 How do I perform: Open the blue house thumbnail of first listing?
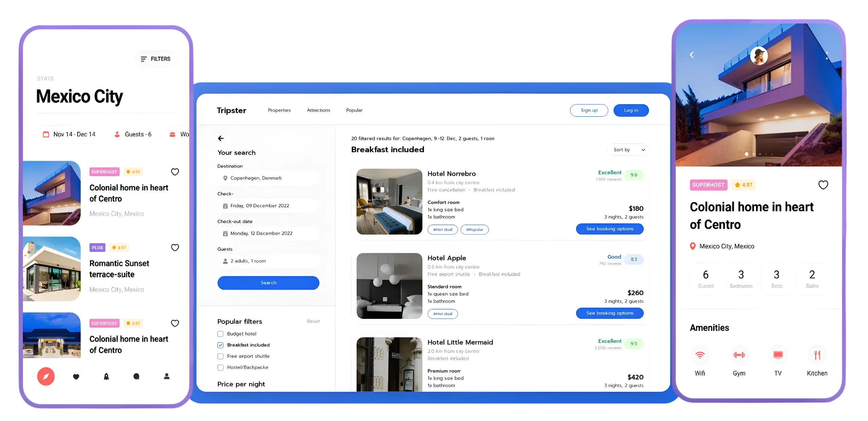click(x=52, y=193)
